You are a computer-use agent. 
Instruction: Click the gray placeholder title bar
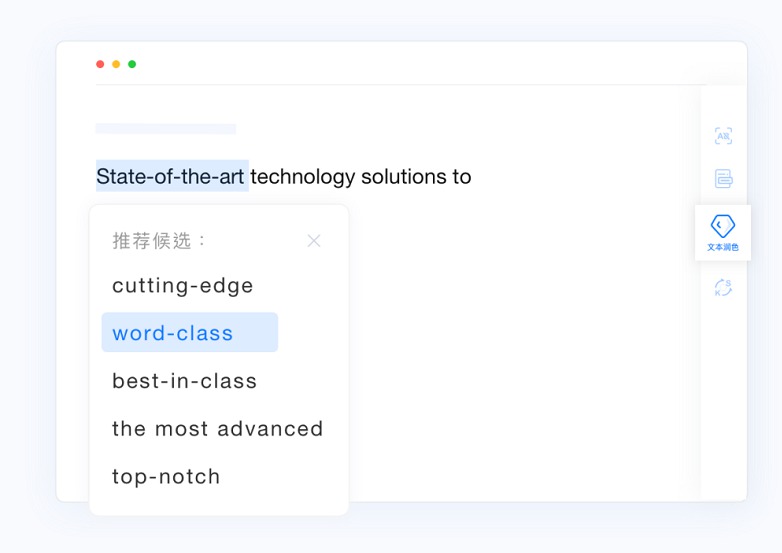pyautogui.click(x=166, y=129)
